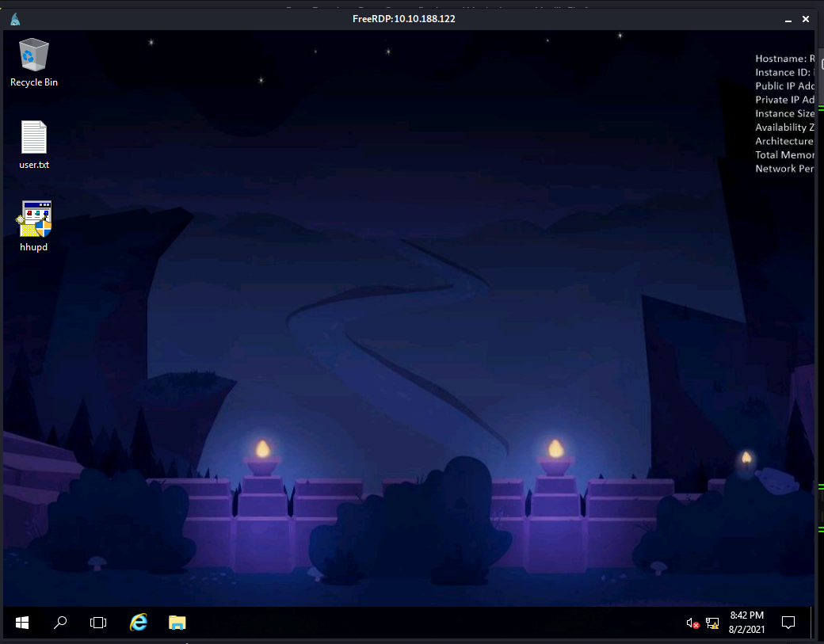The height and width of the screenshot is (644, 824).
Task: Open File Explorer from the taskbar
Action: pos(177,623)
